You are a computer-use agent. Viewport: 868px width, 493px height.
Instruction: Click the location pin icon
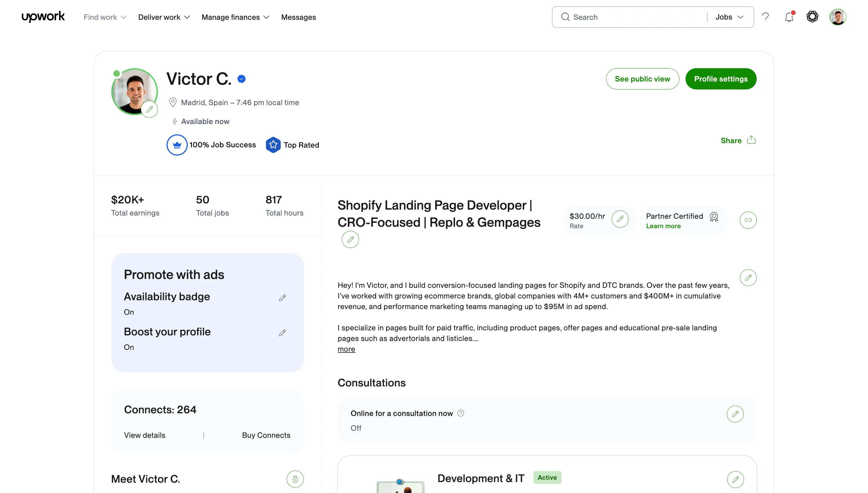coord(173,102)
